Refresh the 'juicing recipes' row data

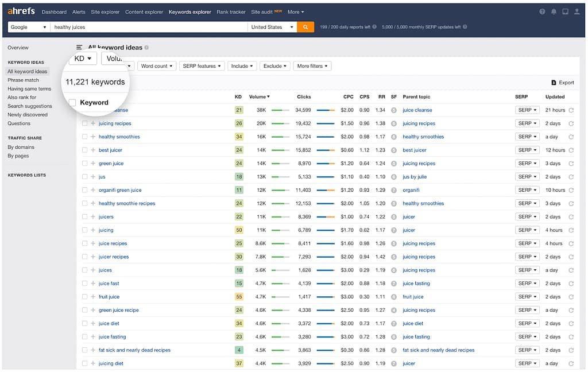(571, 123)
